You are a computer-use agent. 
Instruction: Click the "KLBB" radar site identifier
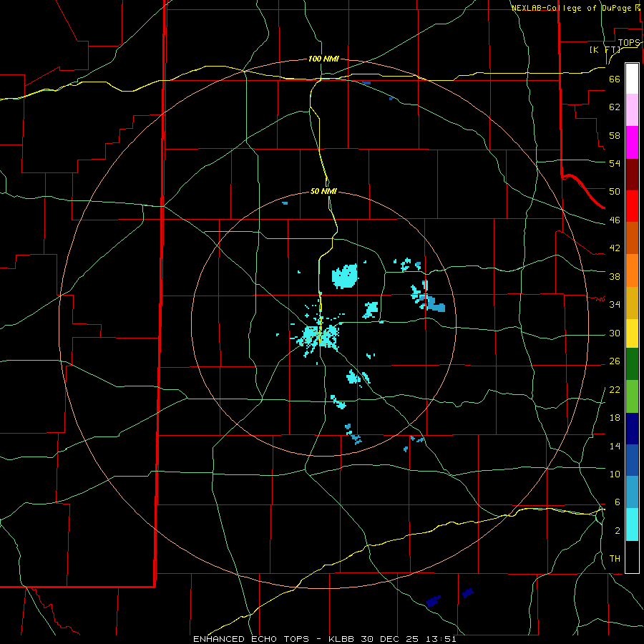(x=342, y=639)
